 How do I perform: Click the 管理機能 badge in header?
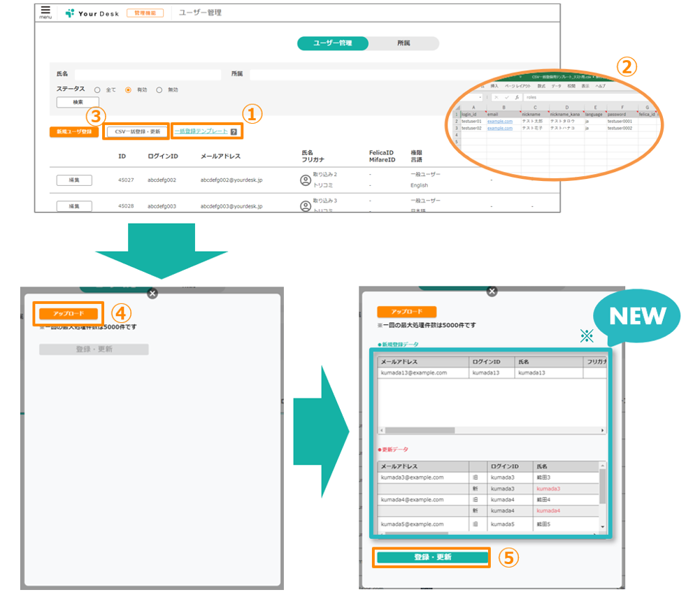(x=145, y=13)
